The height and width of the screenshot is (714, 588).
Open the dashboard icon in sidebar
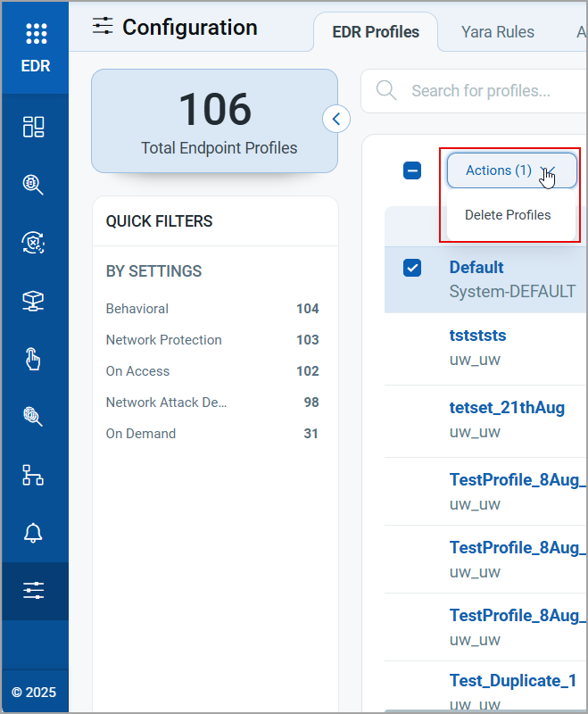point(33,127)
